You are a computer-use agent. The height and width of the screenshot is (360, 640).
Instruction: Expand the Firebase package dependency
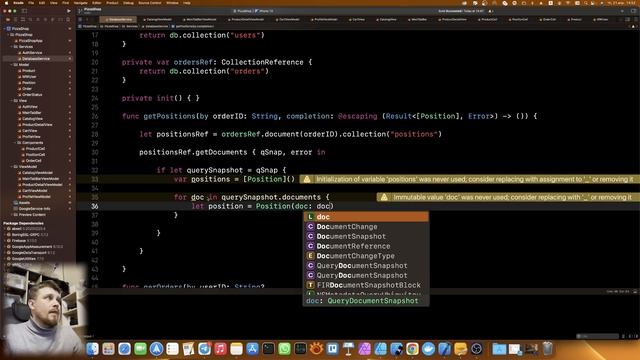[5, 241]
